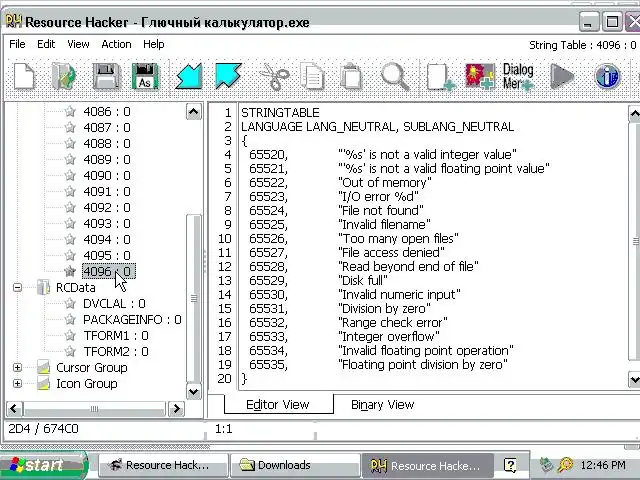This screenshot has width=640, height=480.
Task: Open the Action menu
Action: pyautogui.click(x=116, y=44)
